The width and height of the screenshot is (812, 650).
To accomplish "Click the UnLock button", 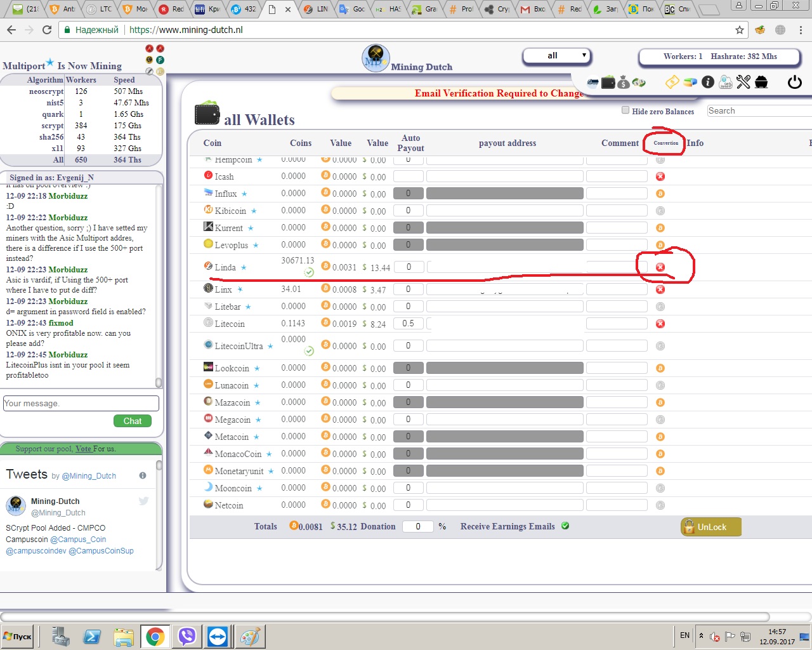I will tap(711, 527).
